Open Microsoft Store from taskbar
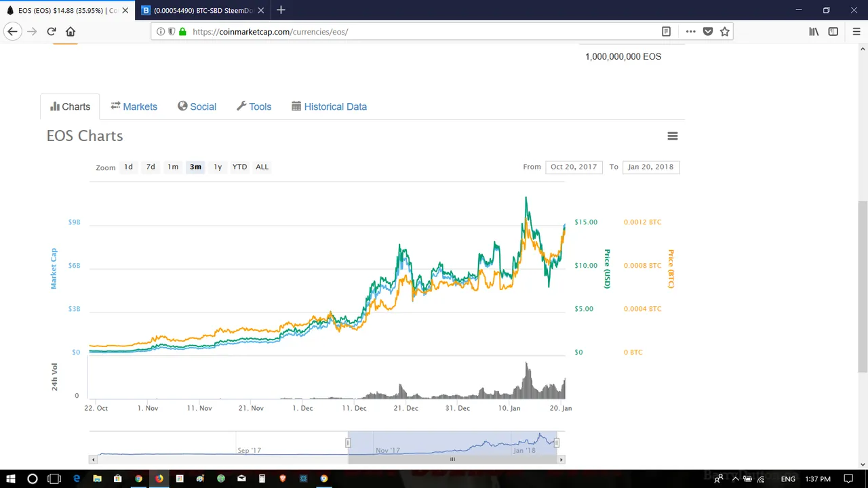Viewport: 868px width, 488px height. click(117, 479)
